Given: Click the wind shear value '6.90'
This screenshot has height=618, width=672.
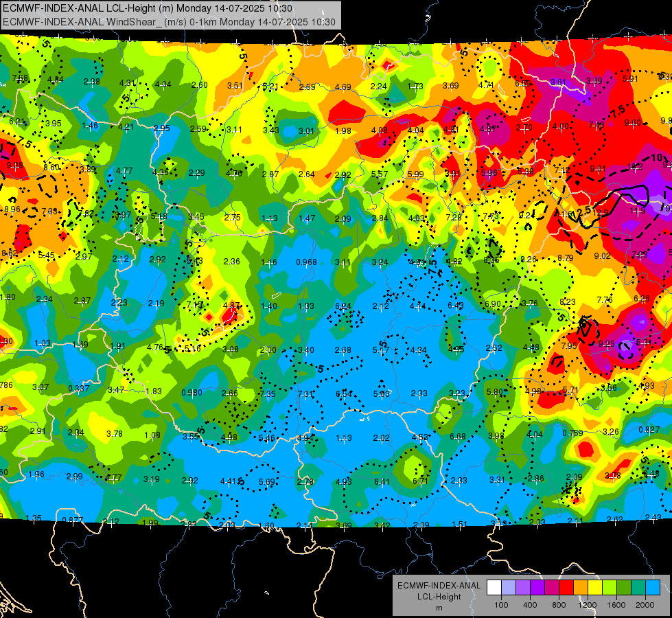Looking at the screenshot, I should pyautogui.click(x=492, y=304).
